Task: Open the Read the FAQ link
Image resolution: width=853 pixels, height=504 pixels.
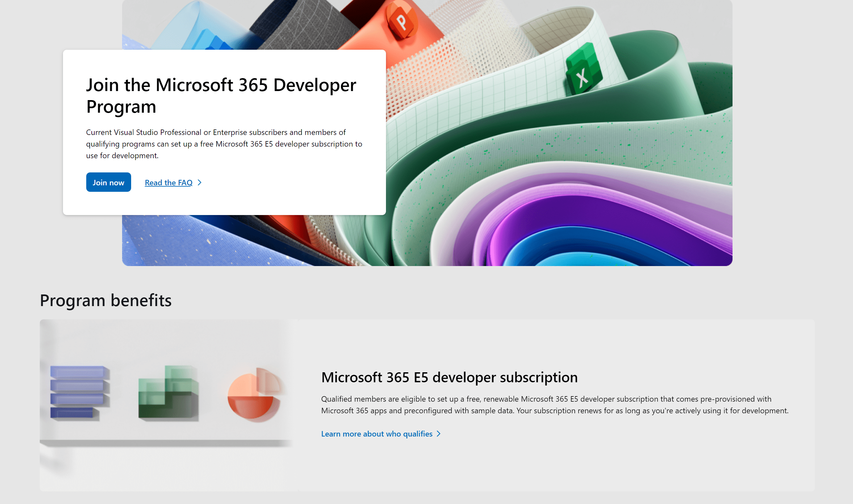Action: [169, 183]
